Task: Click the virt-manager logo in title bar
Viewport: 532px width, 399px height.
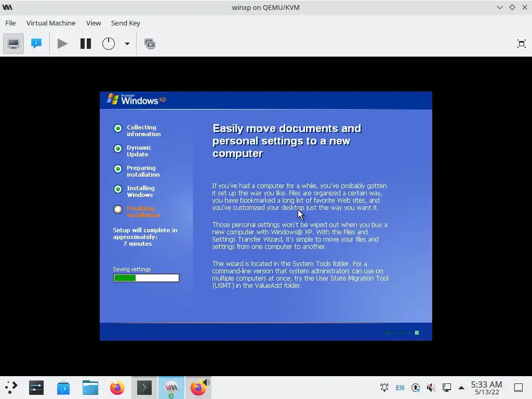Action: coord(7,7)
